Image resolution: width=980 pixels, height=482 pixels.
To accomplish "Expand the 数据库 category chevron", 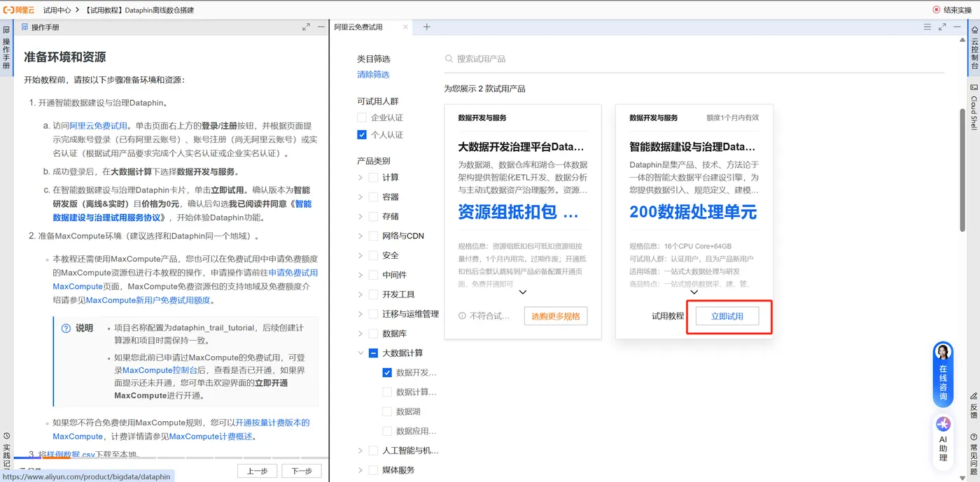I will 360,334.
